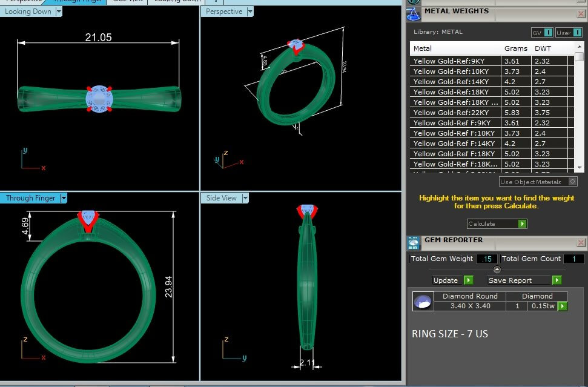
Task: Click the green arrow next to Update
Action: click(468, 280)
